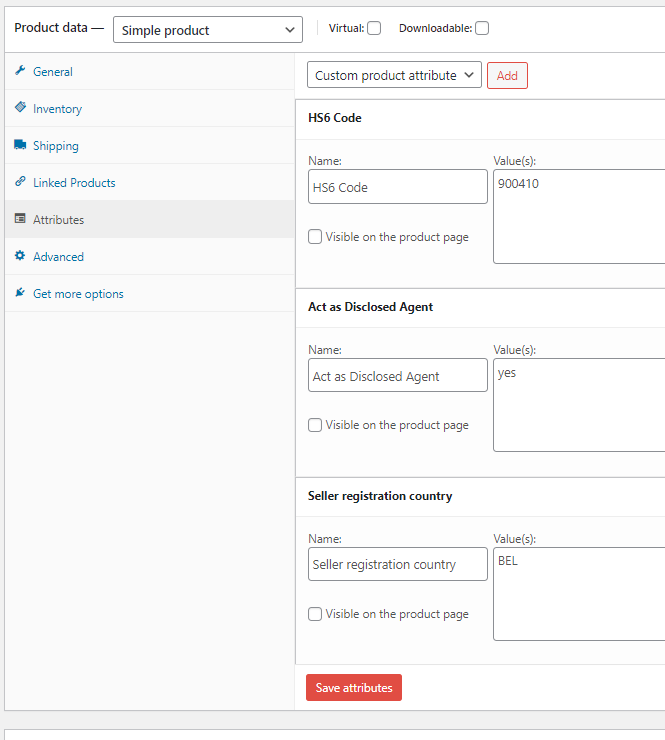Click the Linked Products chain icon
Viewport: 665px width, 740px height.
[20, 182]
